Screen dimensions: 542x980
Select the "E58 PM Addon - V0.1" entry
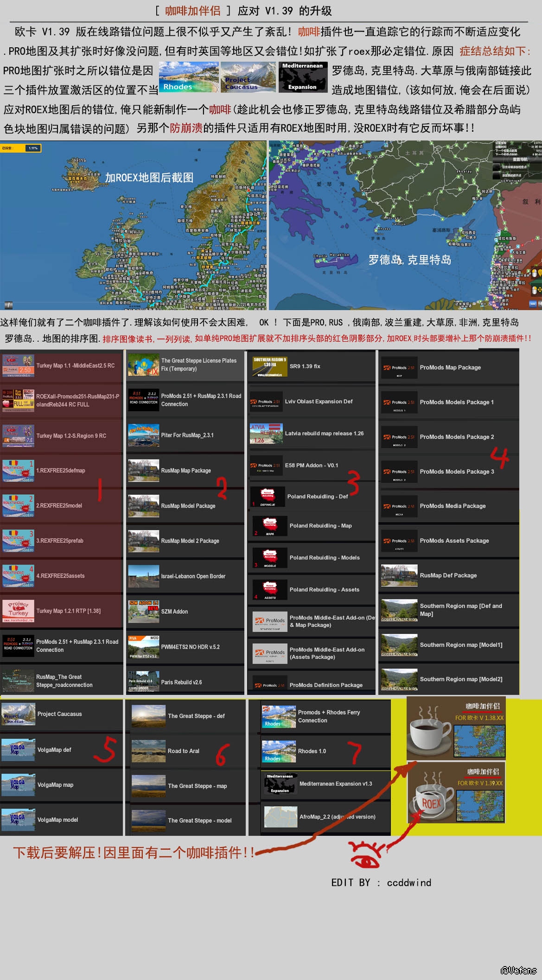point(312,465)
